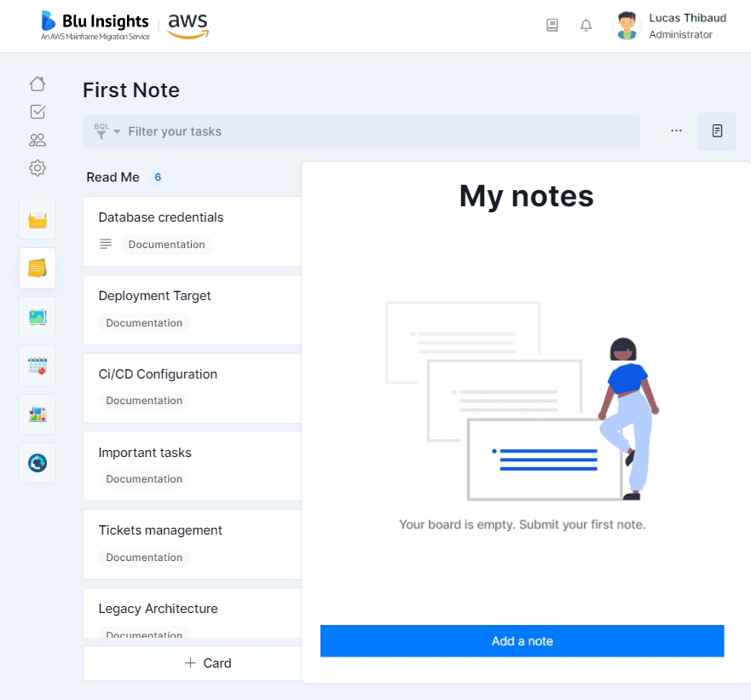The height and width of the screenshot is (700, 751).
Task: Expand the BQL filter dropdown arrow
Action: tap(117, 132)
